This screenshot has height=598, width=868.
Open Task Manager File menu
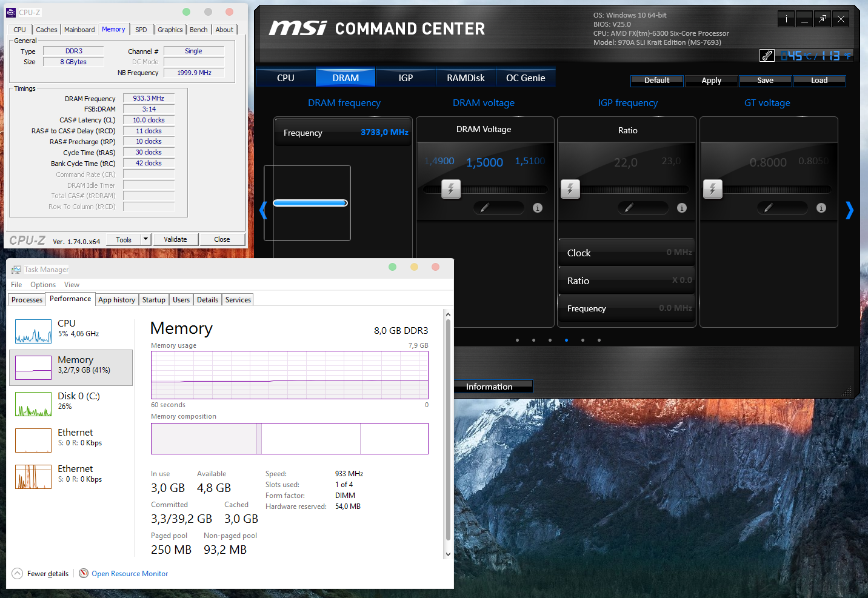coord(16,285)
